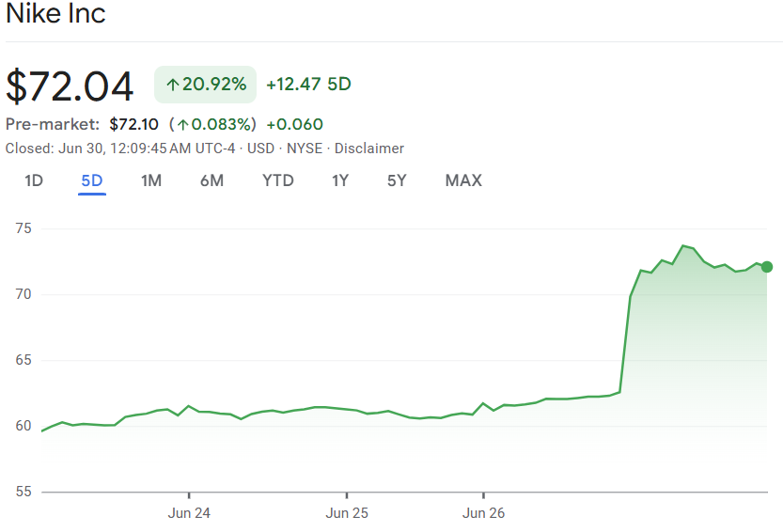This screenshot has width=783, height=532.
Task: Click the Jun 25 date axis label
Action: [347, 513]
